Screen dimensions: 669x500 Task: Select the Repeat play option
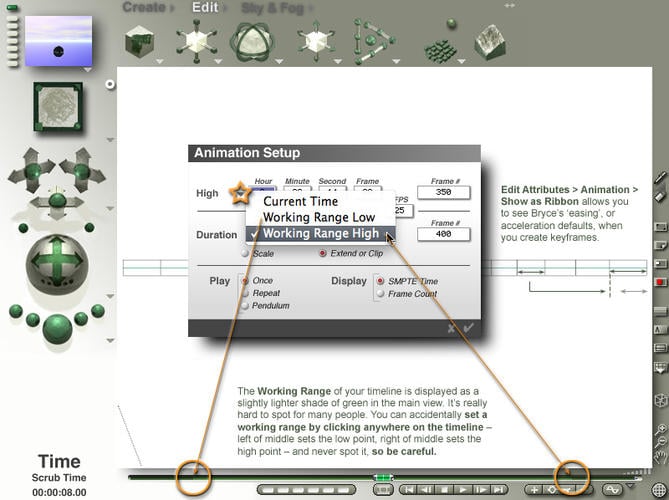[245, 294]
